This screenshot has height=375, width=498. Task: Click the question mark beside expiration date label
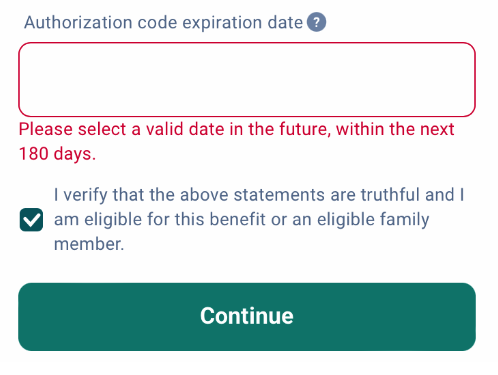click(x=316, y=22)
